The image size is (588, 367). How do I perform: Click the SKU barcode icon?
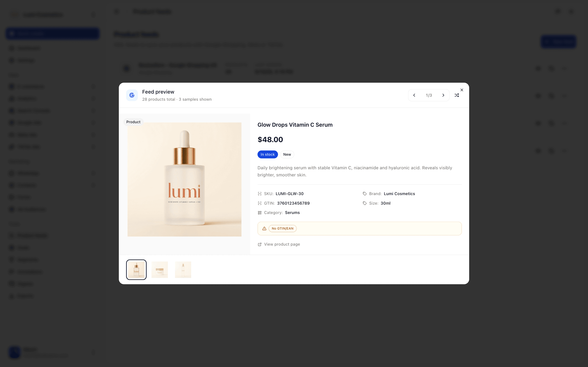click(x=260, y=194)
